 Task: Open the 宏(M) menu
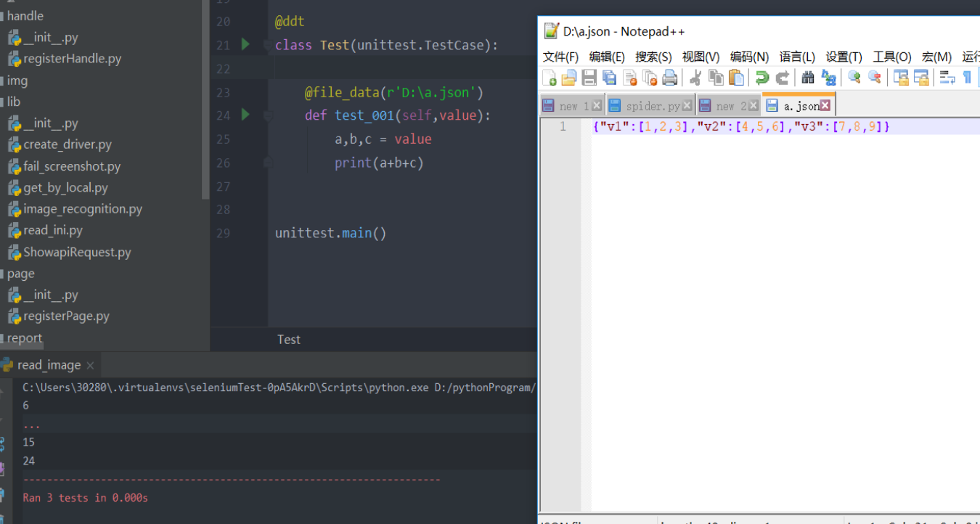point(936,57)
